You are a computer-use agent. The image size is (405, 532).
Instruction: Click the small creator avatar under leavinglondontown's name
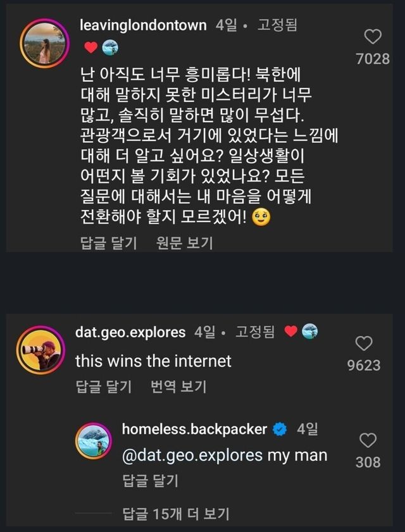[x=109, y=47]
